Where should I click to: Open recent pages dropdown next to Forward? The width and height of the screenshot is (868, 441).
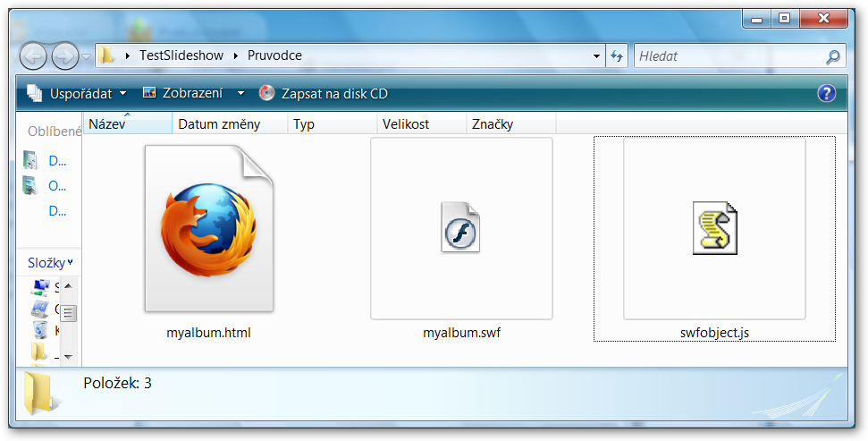tap(87, 56)
